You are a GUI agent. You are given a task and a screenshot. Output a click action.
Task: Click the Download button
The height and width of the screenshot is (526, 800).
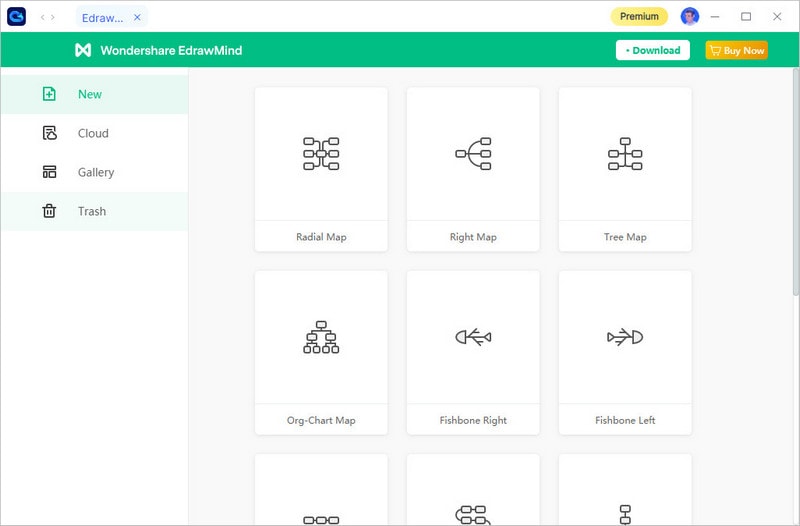[x=653, y=50]
